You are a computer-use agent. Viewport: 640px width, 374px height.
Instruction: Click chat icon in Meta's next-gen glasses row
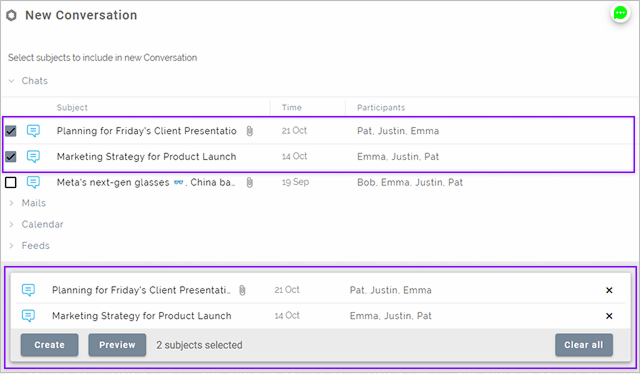coord(33,183)
